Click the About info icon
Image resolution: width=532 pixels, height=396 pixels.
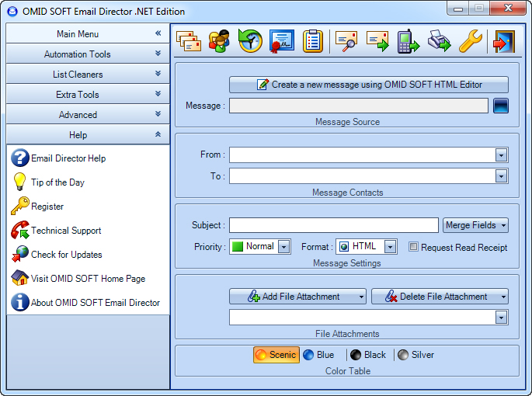20,302
